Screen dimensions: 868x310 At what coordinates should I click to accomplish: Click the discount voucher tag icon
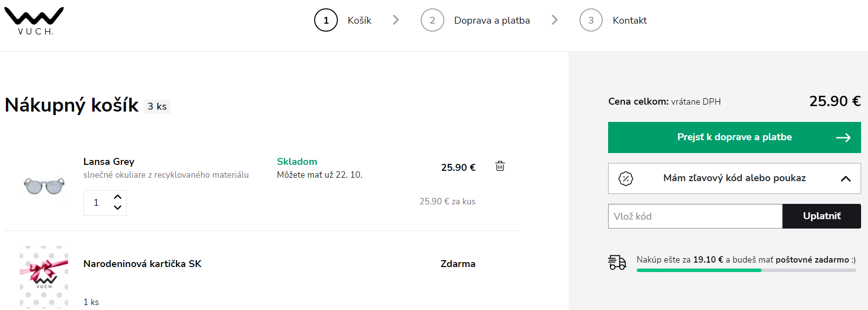(626, 178)
